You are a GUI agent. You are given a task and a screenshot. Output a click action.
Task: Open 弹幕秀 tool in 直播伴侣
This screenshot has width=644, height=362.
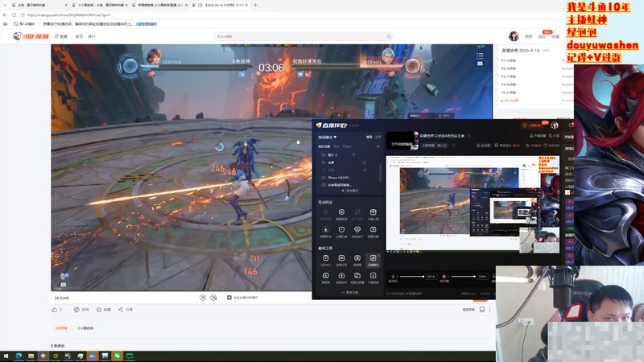326,277
